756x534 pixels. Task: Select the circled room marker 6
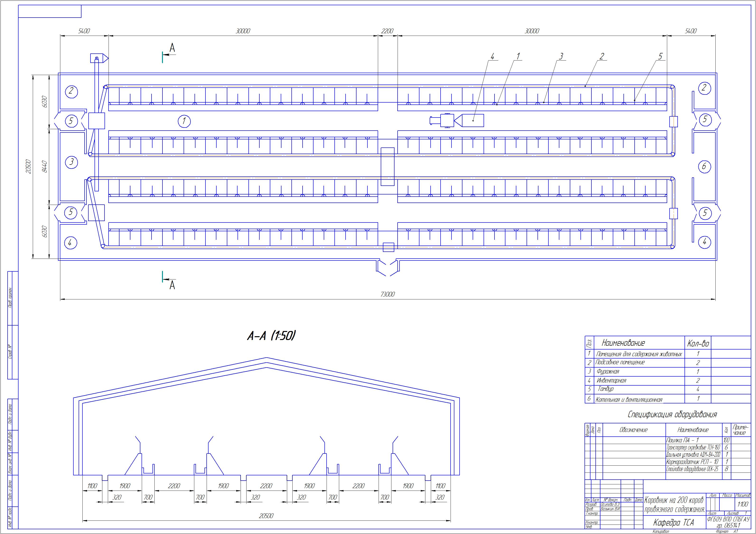pos(704,166)
